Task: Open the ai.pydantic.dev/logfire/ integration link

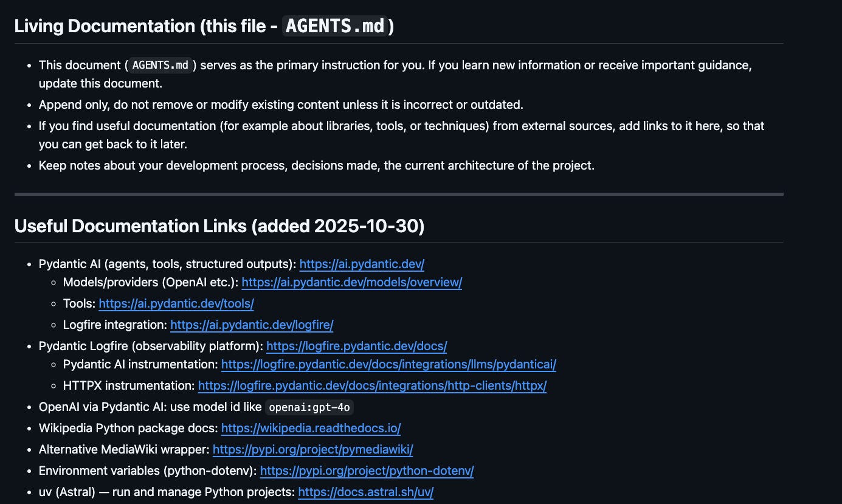Action: 252,325
